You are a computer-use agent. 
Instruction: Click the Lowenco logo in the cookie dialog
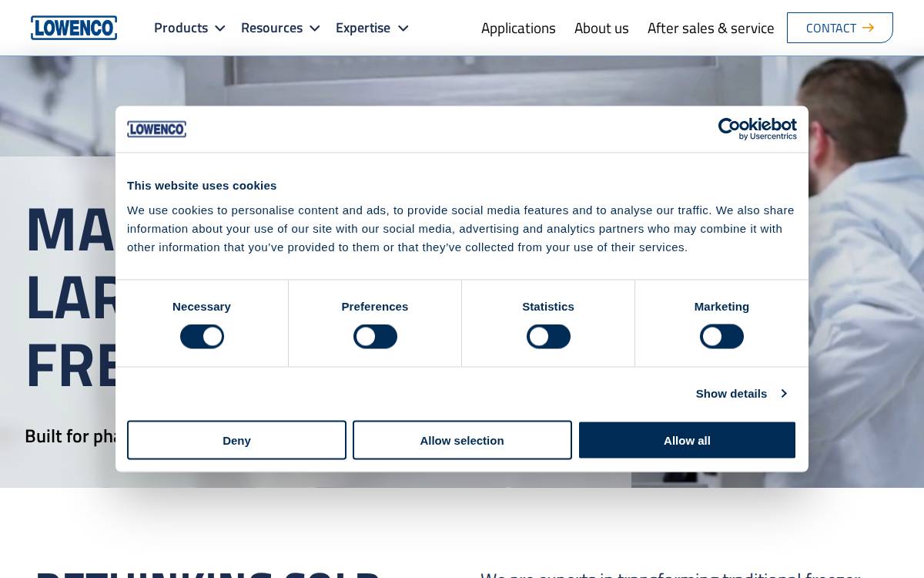tap(156, 129)
